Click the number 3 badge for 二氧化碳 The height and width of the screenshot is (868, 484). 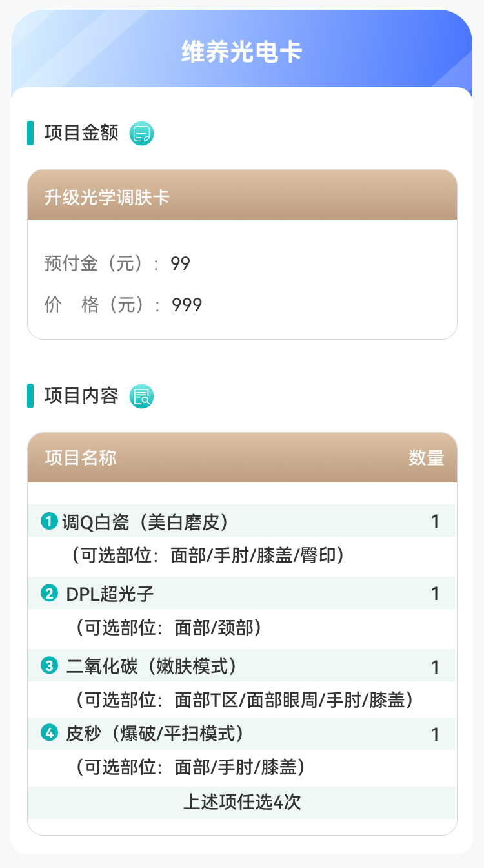(49, 665)
